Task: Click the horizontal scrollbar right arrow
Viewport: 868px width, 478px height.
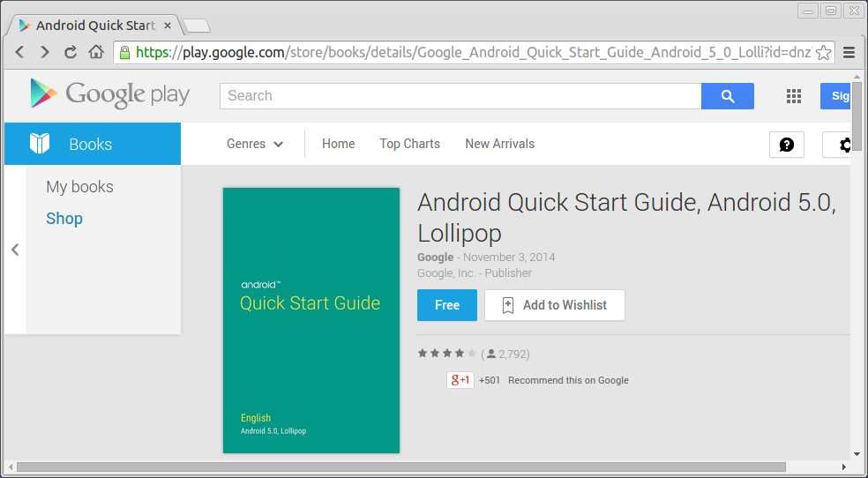Action: click(x=844, y=467)
